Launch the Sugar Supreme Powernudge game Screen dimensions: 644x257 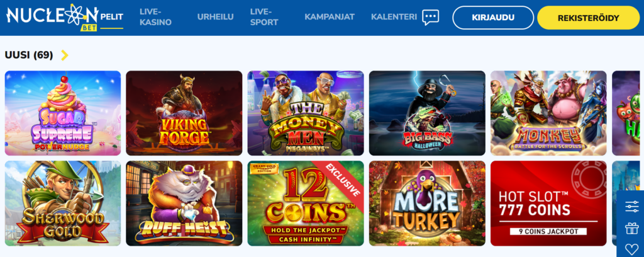(x=63, y=113)
